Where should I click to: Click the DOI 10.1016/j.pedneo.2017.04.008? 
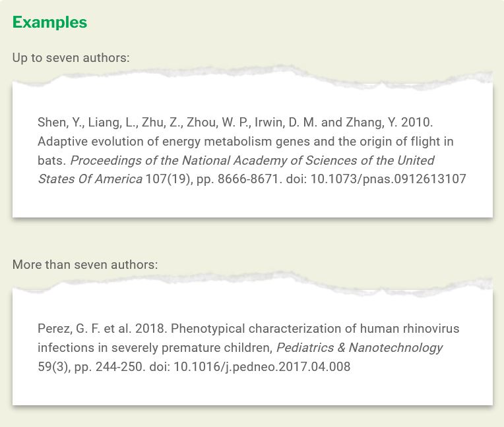coord(262,367)
